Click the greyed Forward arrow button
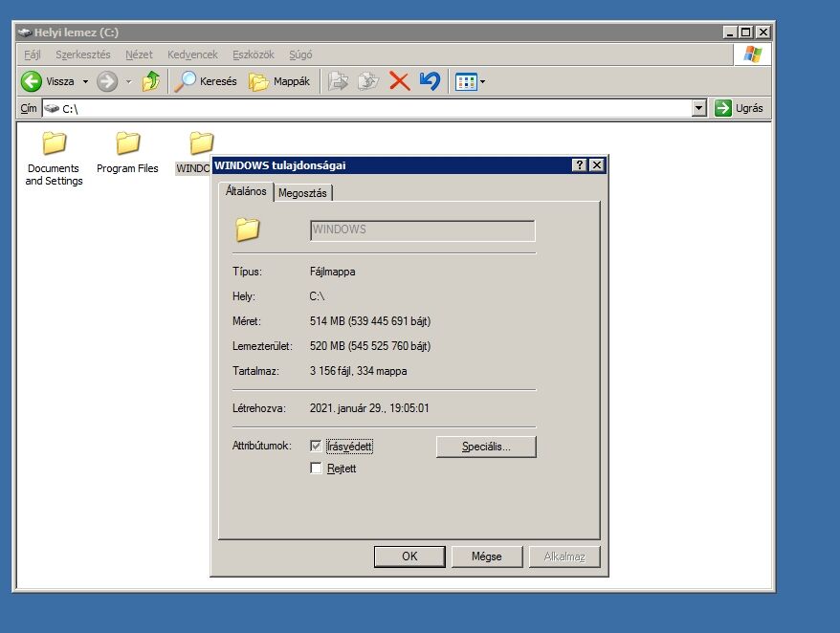 (x=107, y=81)
